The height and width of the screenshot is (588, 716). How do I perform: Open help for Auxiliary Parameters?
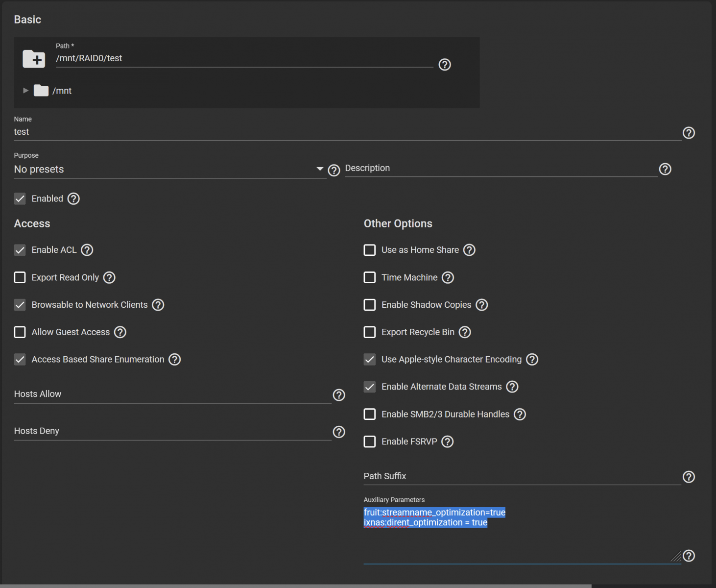click(689, 556)
